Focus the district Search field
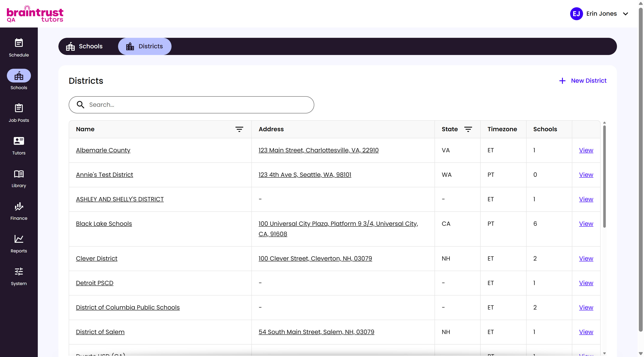 click(191, 105)
